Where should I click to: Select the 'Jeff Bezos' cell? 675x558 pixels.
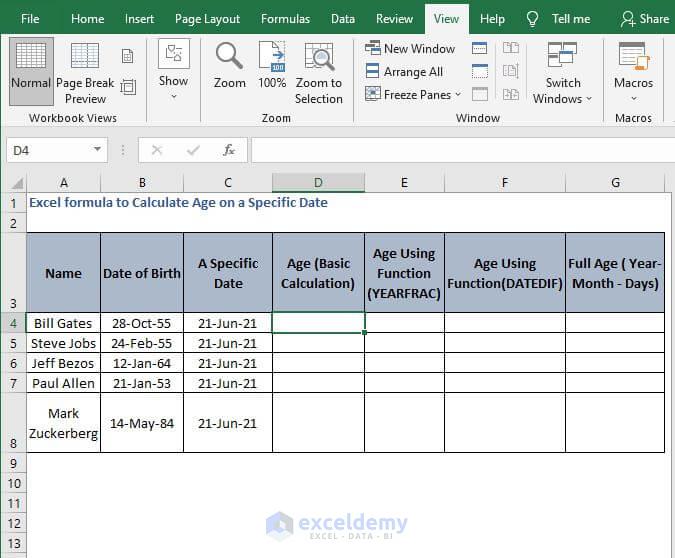[63, 363]
